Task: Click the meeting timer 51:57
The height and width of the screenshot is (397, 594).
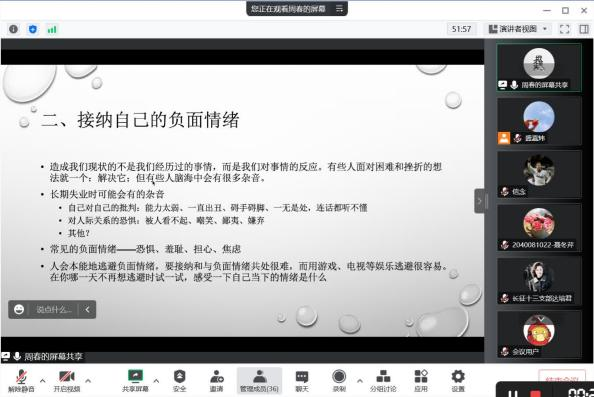Action: (x=461, y=29)
